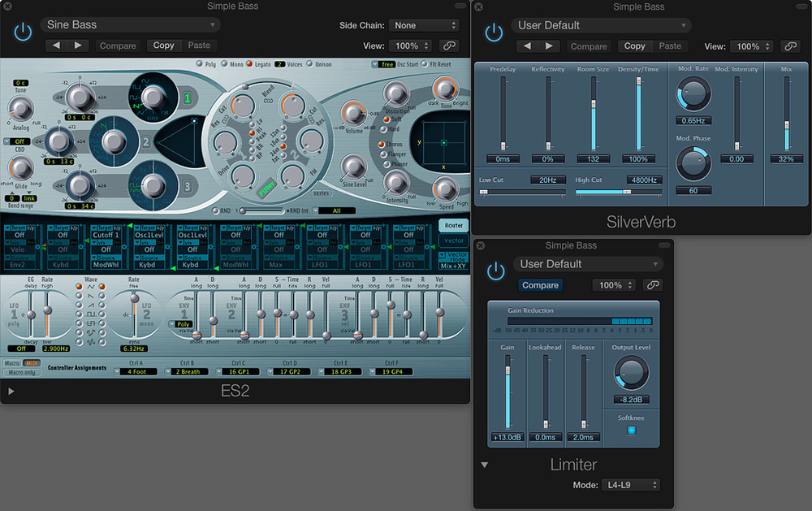Click the Limiter Output Level knob

pos(631,373)
